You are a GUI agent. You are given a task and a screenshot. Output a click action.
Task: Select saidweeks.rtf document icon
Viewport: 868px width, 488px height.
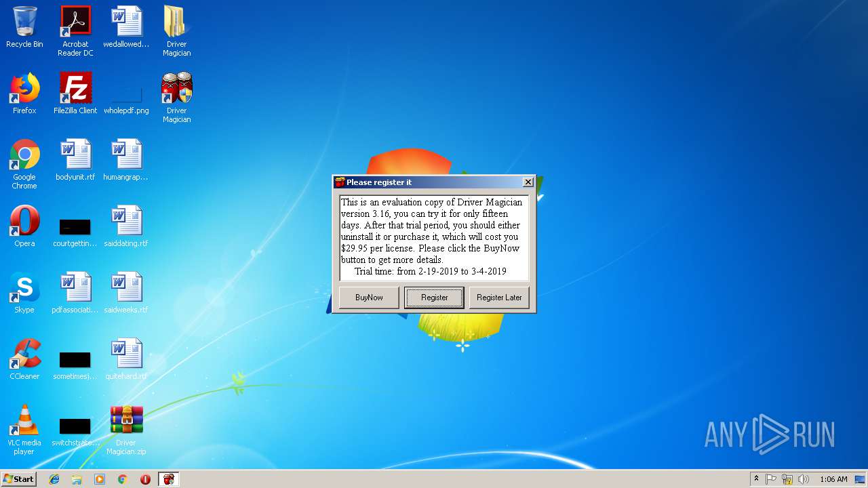tap(126, 293)
